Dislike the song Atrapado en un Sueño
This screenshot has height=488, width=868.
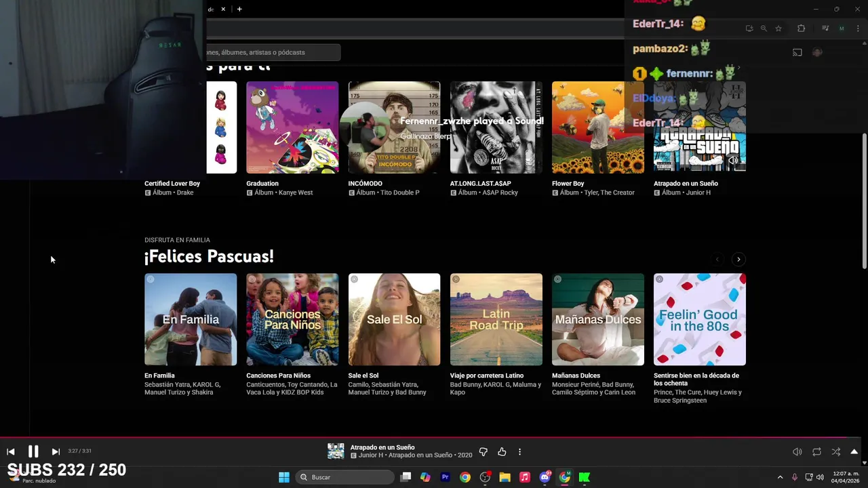click(484, 451)
